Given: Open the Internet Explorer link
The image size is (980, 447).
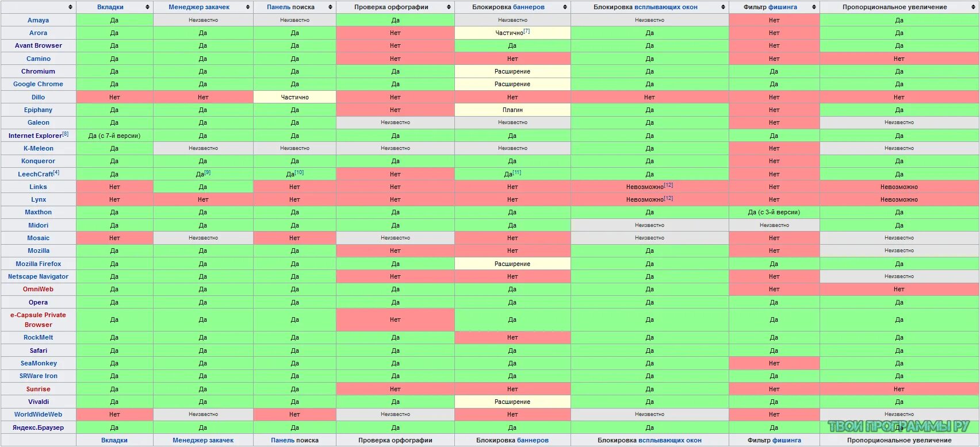Looking at the screenshot, I should pos(35,136).
